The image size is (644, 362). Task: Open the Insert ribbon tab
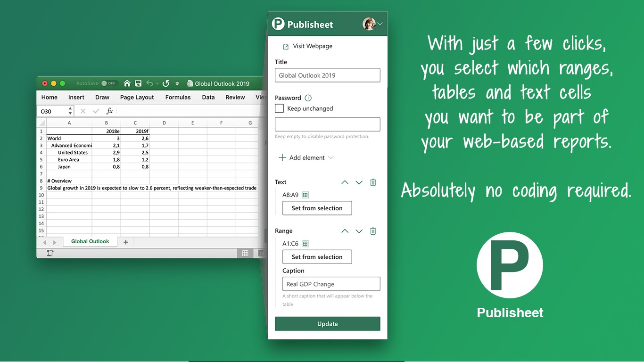[x=76, y=97]
